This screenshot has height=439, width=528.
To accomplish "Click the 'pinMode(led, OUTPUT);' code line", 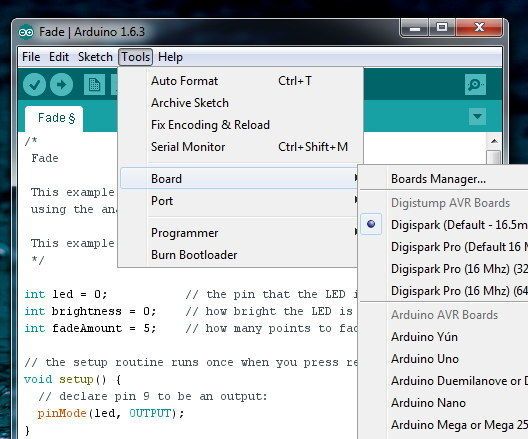I will (x=111, y=413).
